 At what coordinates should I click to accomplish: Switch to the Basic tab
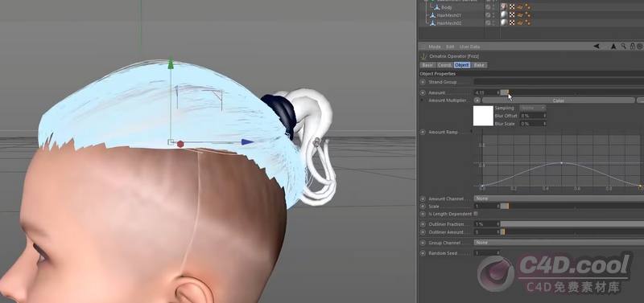(427, 65)
